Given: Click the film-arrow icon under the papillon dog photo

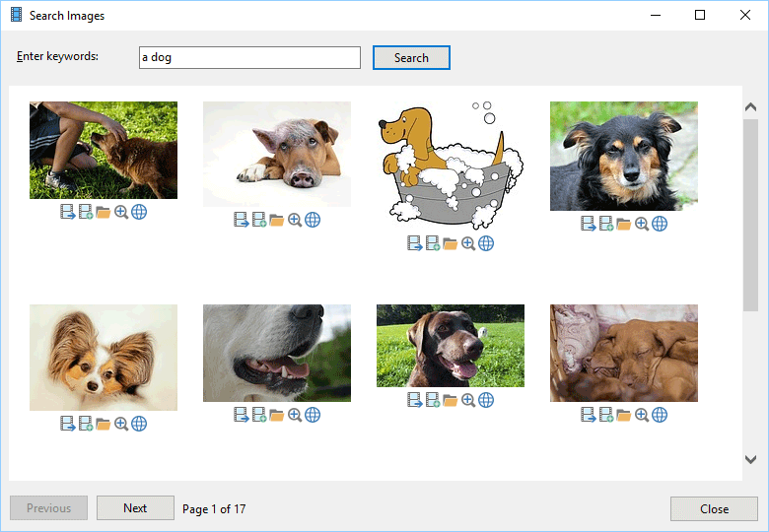Looking at the screenshot, I should pyautogui.click(x=68, y=424).
